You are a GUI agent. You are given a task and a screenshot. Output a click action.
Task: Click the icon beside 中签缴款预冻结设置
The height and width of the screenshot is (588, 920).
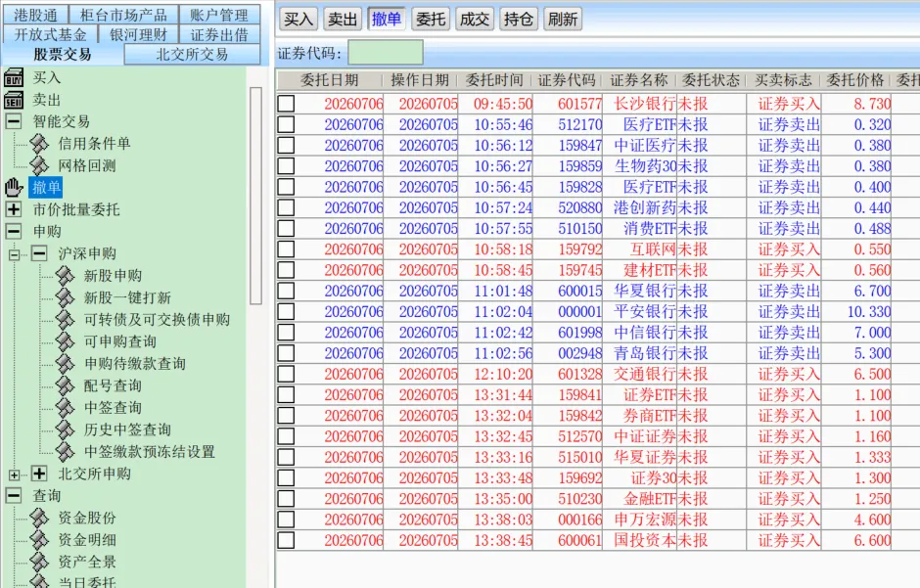click(66, 452)
